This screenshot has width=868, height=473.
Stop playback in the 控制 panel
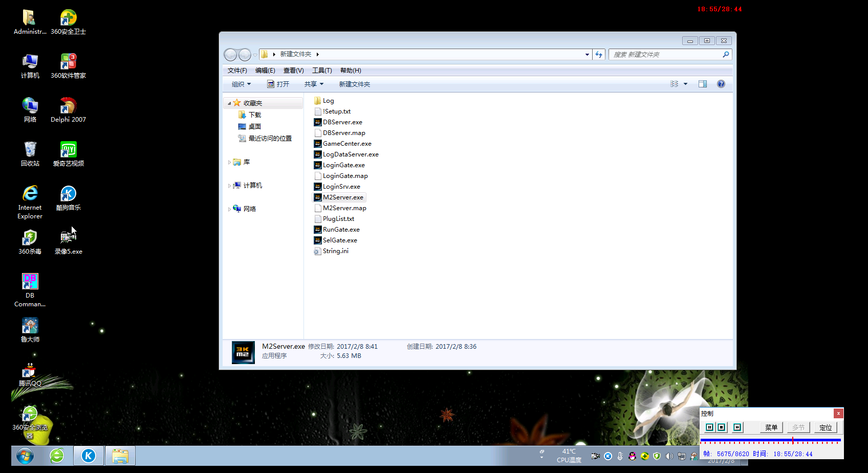pyautogui.click(x=722, y=427)
